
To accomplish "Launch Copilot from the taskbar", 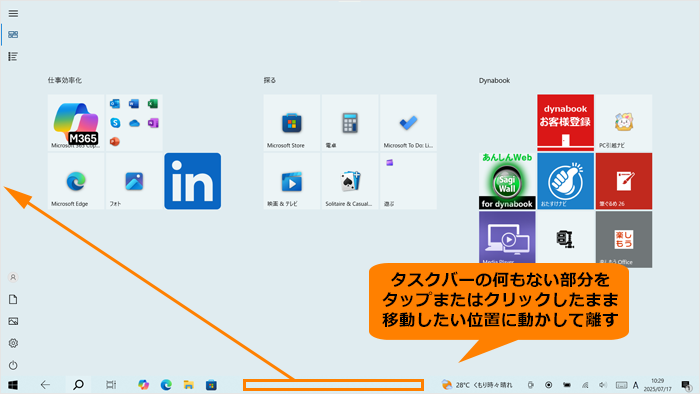I will [x=143, y=385].
